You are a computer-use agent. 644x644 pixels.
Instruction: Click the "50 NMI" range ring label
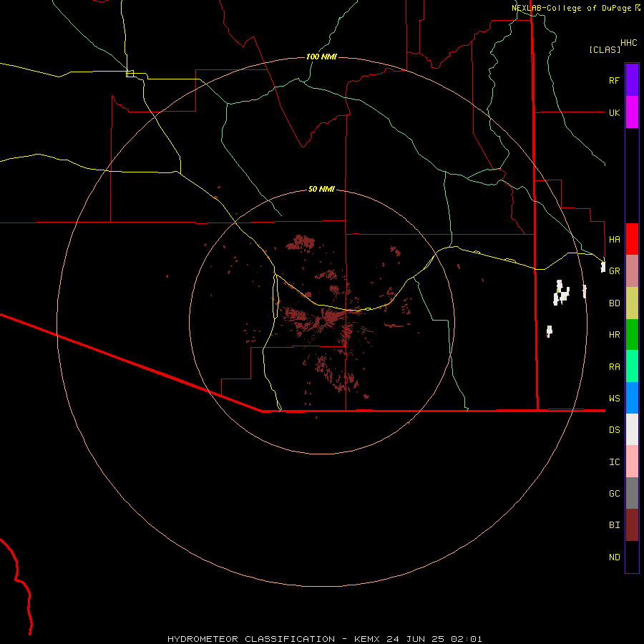coord(321,189)
